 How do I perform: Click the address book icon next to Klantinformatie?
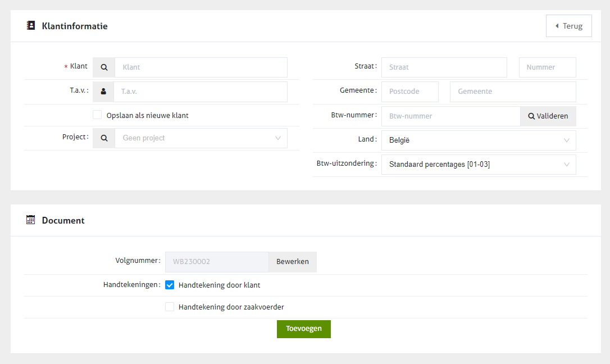tap(31, 26)
